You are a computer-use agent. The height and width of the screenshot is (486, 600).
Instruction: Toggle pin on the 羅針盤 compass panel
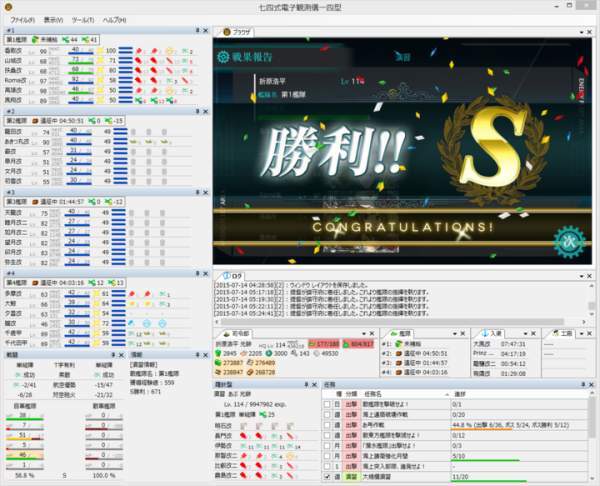(306, 384)
